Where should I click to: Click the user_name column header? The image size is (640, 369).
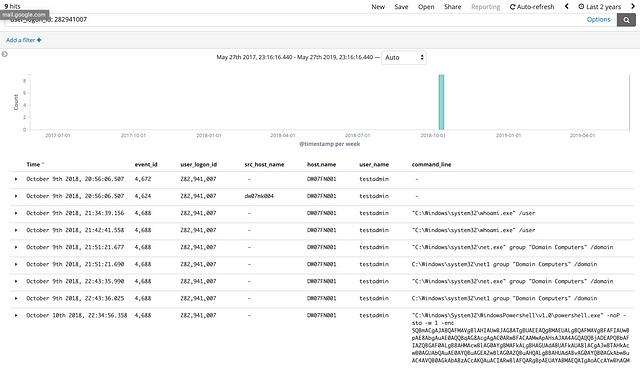coord(374,164)
